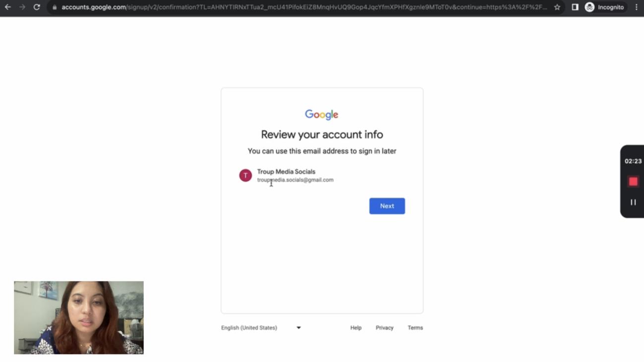Expand the English (United States) language dropdown
This screenshot has width=644, height=362.
(x=261, y=328)
